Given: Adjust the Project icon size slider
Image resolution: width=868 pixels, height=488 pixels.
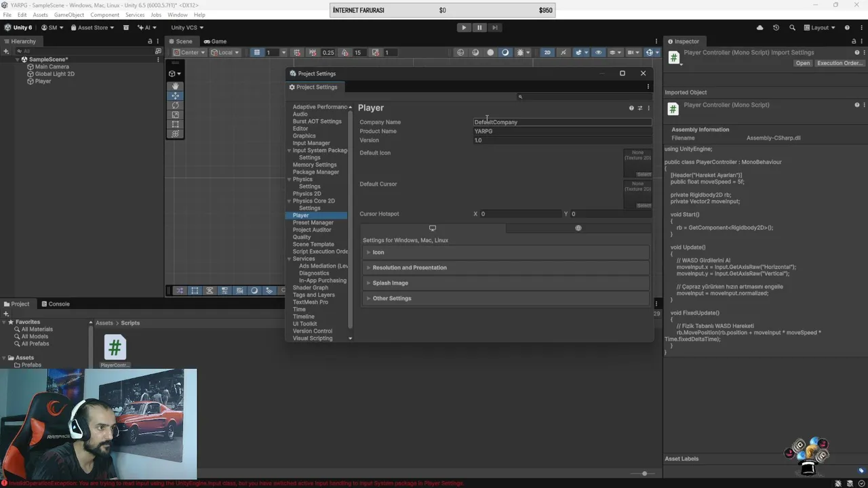Looking at the screenshot, I should [644, 474].
